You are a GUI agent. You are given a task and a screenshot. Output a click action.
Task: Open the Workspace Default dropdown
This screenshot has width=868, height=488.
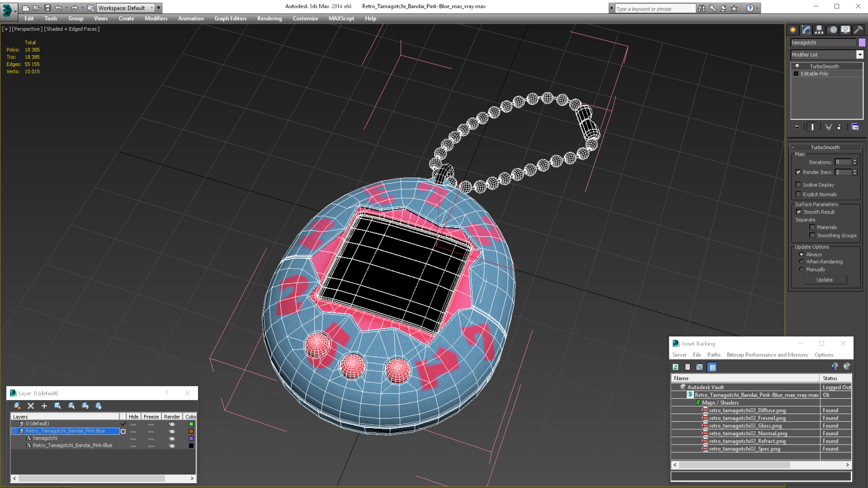pyautogui.click(x=125, y=8)
